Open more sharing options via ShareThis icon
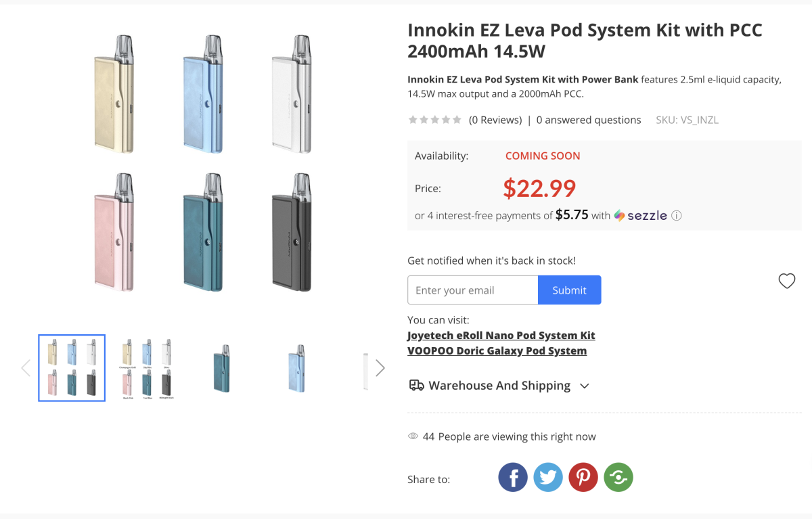 tap(618, 477)
